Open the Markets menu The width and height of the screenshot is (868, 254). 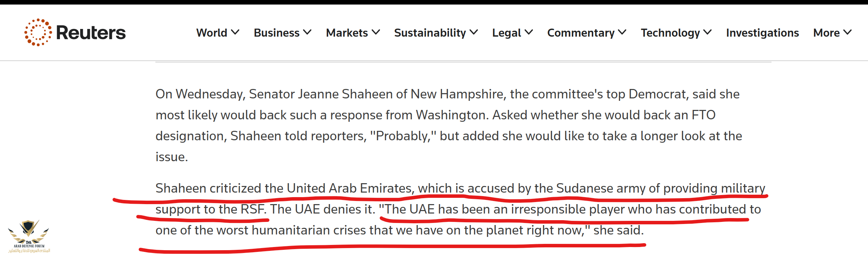click(x=347, y=33)
